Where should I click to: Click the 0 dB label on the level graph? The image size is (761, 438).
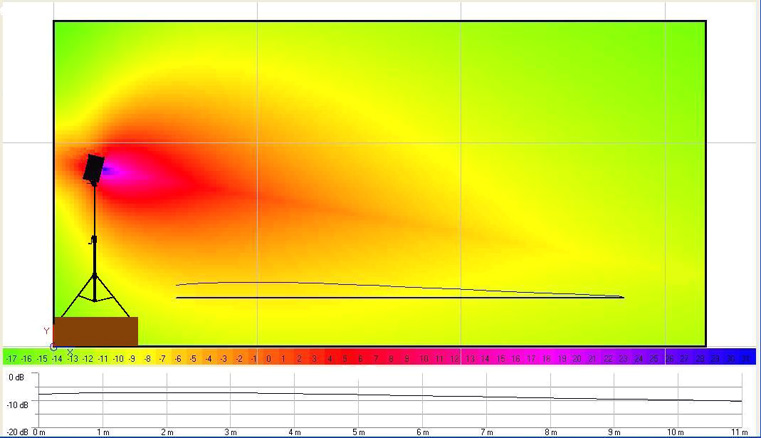(17, 378)
